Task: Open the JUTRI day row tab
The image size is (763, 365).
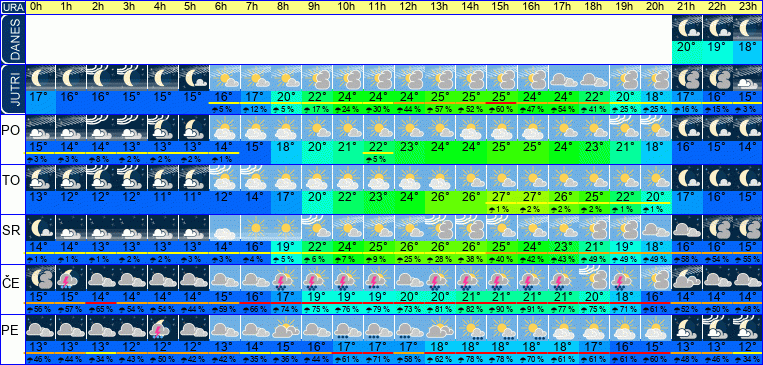Action: 13,89
